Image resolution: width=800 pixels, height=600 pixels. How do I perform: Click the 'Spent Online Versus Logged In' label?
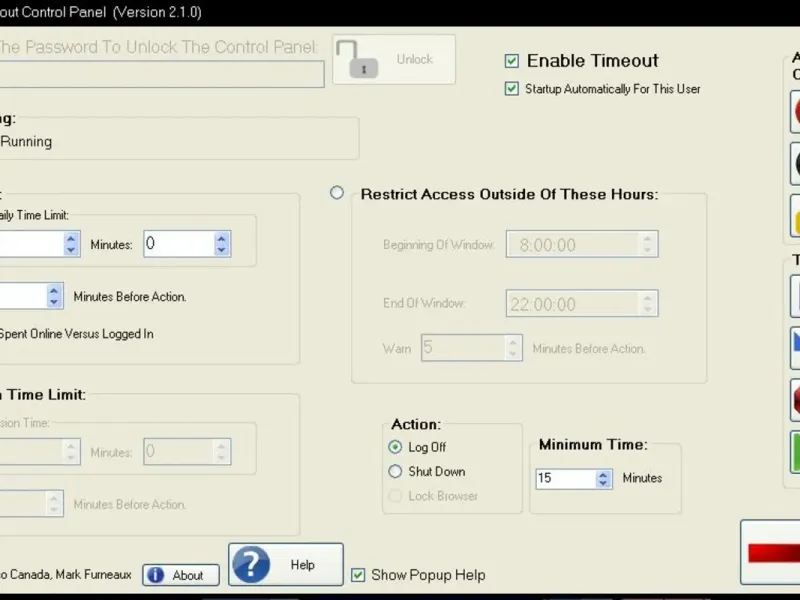click(x=77, y=334)
